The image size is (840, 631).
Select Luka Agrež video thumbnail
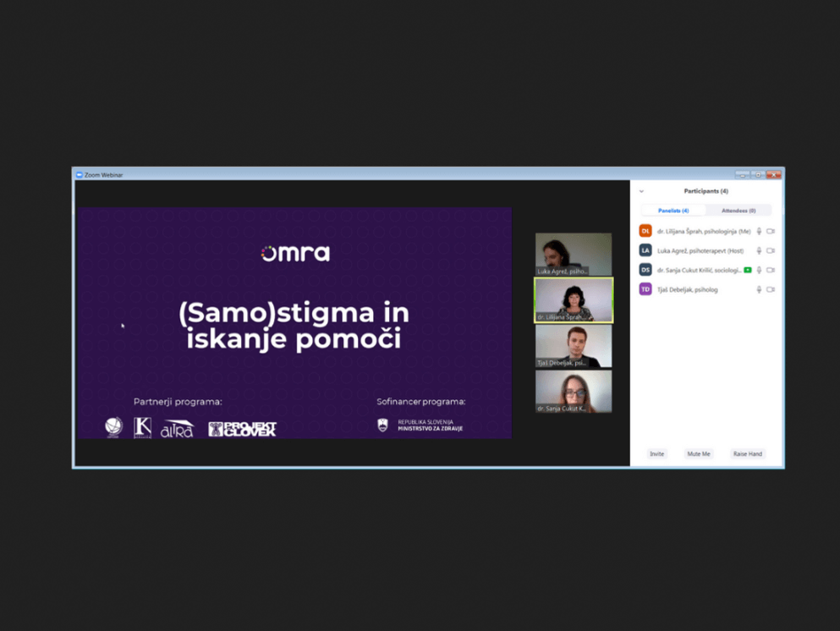(x=574, y=255)
